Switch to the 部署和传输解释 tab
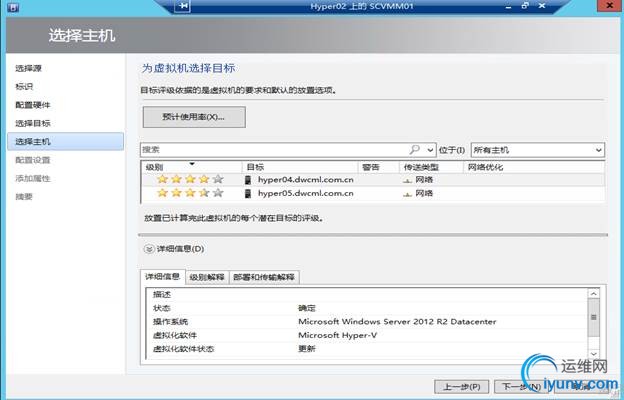This screenshot has height=400, width=624. pos(264,277)
